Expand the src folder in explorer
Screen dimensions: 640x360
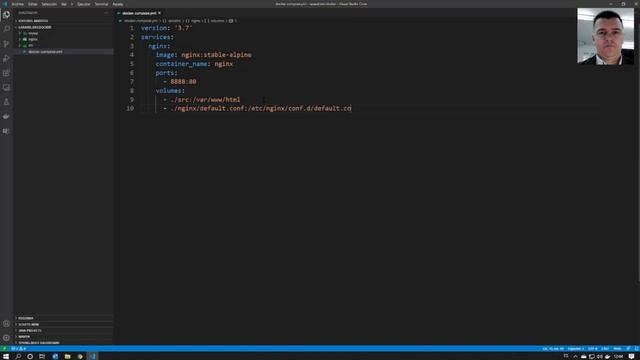coord(64,46)
